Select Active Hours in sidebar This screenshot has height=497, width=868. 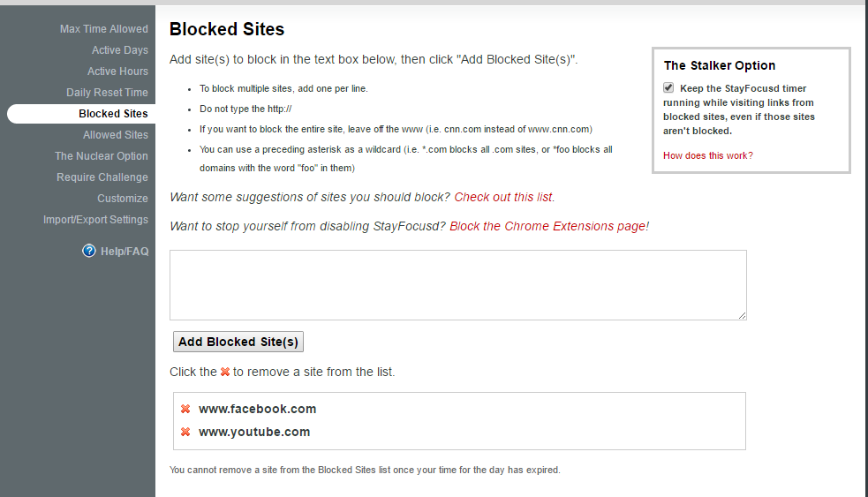pos(118,72)
